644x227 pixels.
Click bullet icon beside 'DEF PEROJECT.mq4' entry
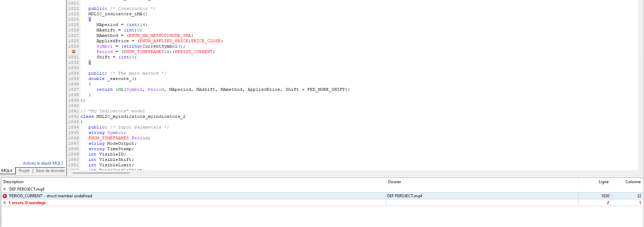[x=5, y=189]
